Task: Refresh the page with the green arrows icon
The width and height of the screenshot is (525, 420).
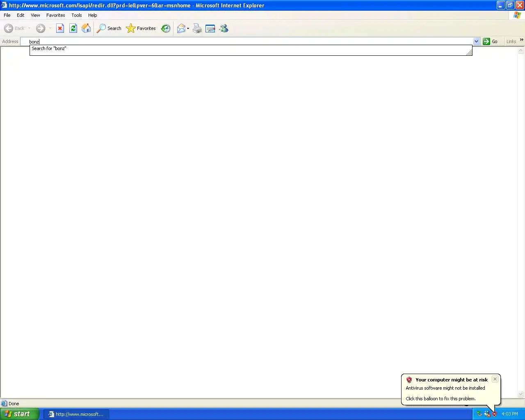Action: click(x=73, y=28)
